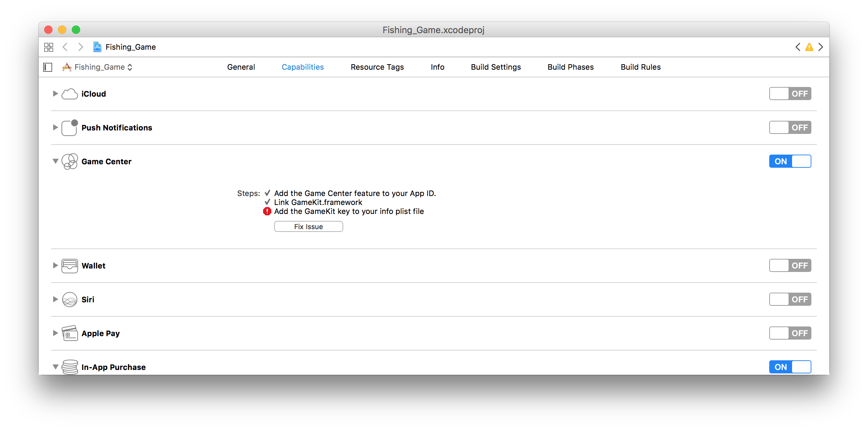
Task: Switch to the Build Settings tab
Action: pyautogui.click(x=495, y=67)
